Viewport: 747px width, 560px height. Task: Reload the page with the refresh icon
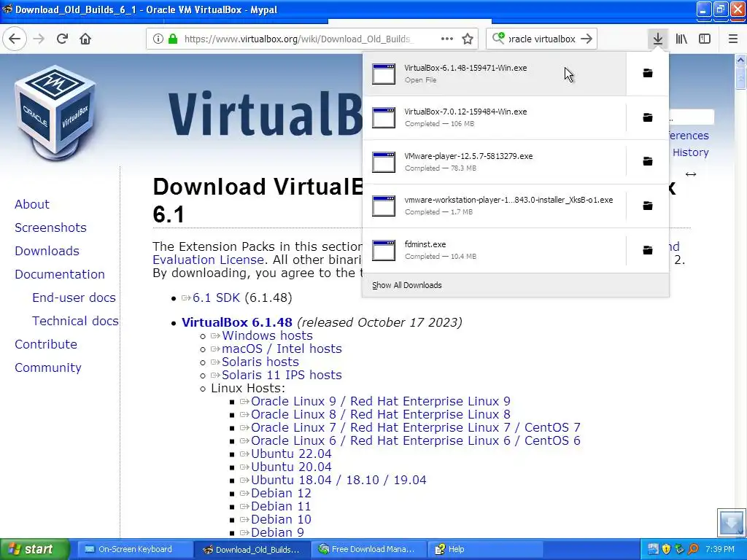tap(62, 39)
